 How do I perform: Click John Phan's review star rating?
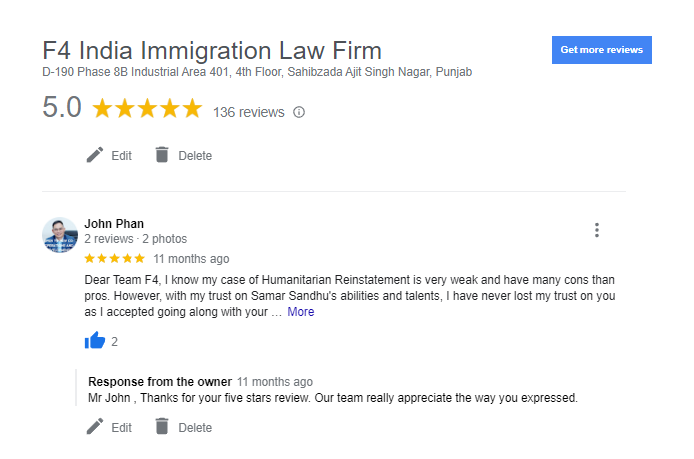pos(115,258)
